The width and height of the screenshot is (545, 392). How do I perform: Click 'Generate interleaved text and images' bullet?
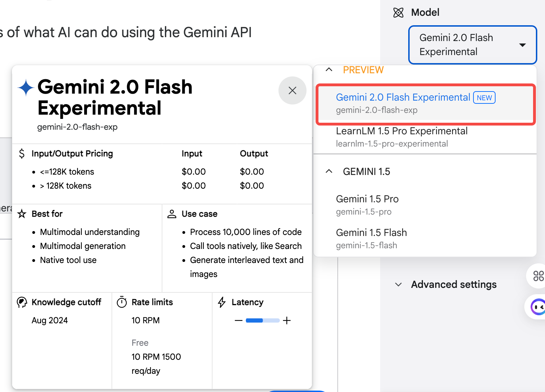click(x=247, y=267)
